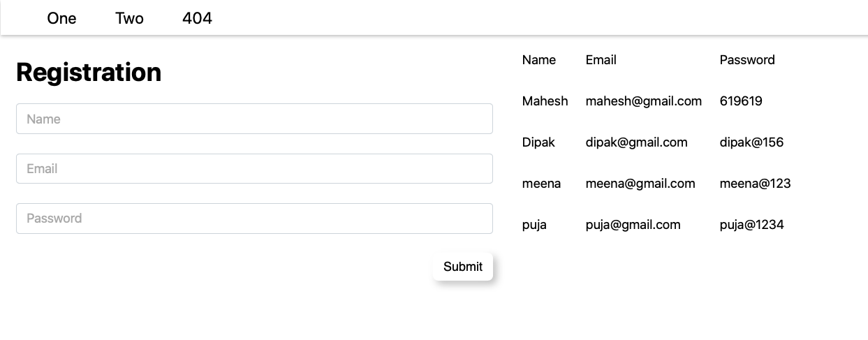Focus the Email input field
The width and height of the screenshot is (868, 340).
[x=254, y=168]
